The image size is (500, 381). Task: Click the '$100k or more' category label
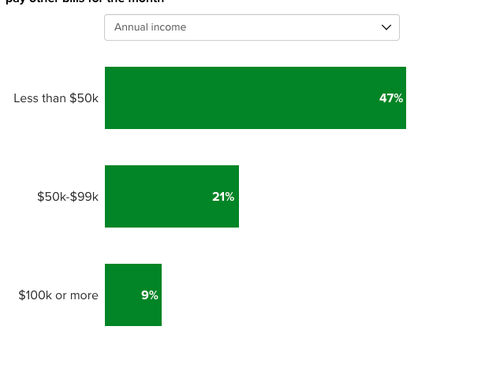[x=58, y=295]
